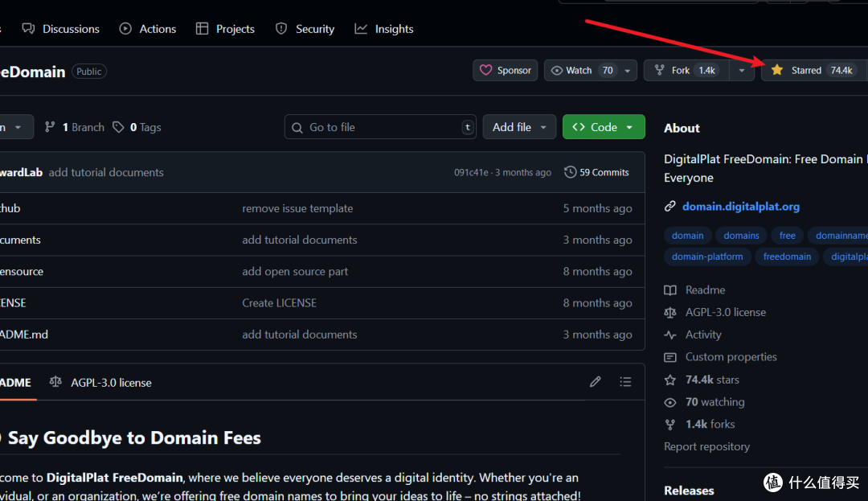This screenshot has height=501, width=868.
Task: Switch to the Insights tab
Action: click(x=384, y=29)
